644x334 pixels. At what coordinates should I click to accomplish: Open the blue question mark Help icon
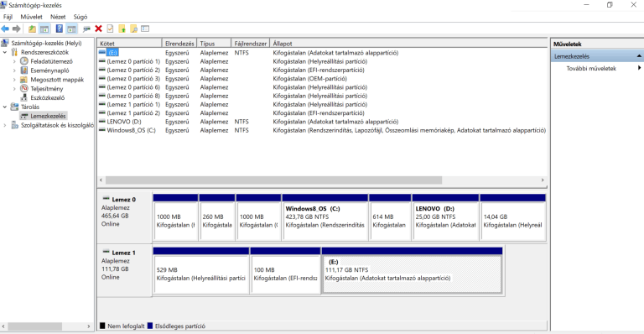pyautogui.click(x=60, y=29)
